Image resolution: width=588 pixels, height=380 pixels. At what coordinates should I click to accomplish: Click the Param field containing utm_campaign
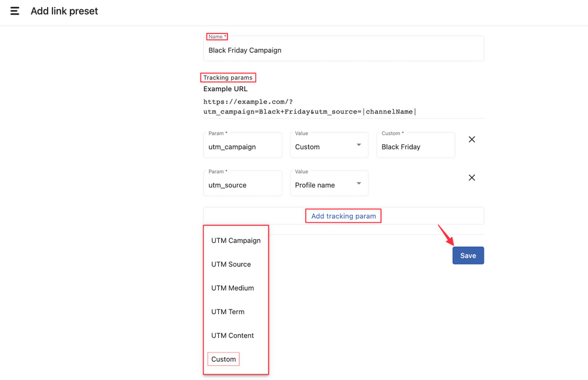(x=242, y=147)
